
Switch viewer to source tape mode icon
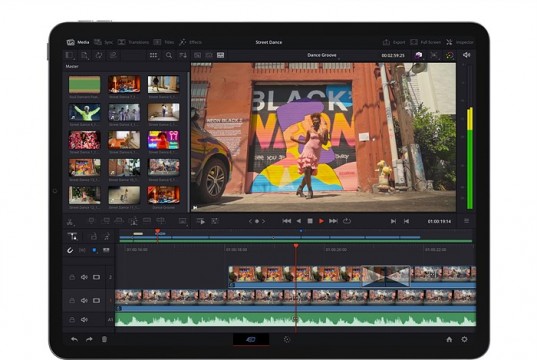pyautogui.click(x=209, y=55)
